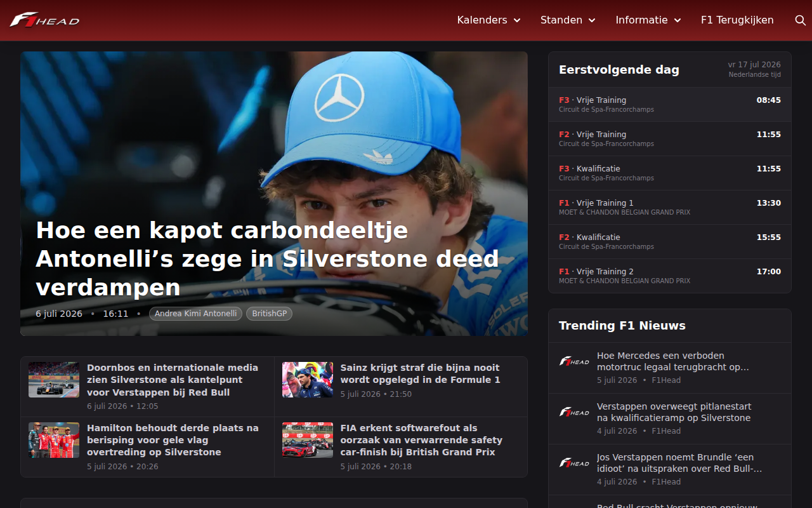Select F3 Kwalificatie 11:55 session
812x508 pixels.
coord(670,173)
